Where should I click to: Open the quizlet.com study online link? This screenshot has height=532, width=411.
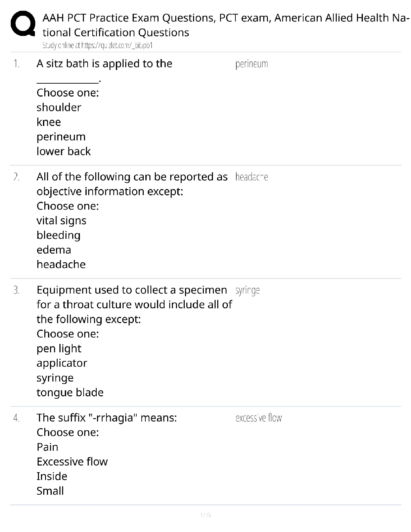pos(97,45)
